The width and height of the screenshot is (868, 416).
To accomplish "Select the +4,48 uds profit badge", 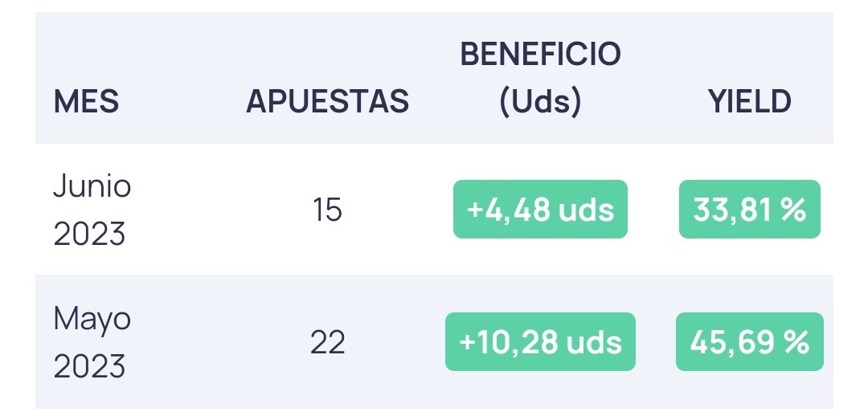I will (x=540, y=210).
